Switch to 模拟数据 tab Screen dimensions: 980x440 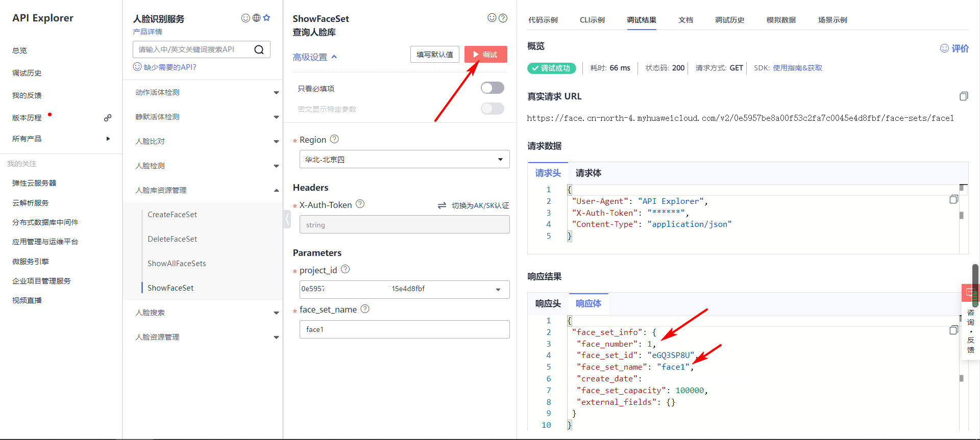point(781,20)
